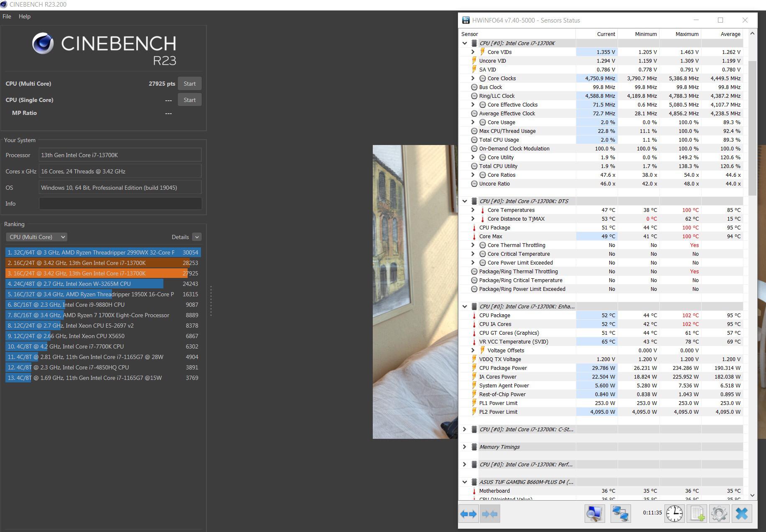Click the lightning icon beside VDDQ TX Voltage

[x=474, y=359]
